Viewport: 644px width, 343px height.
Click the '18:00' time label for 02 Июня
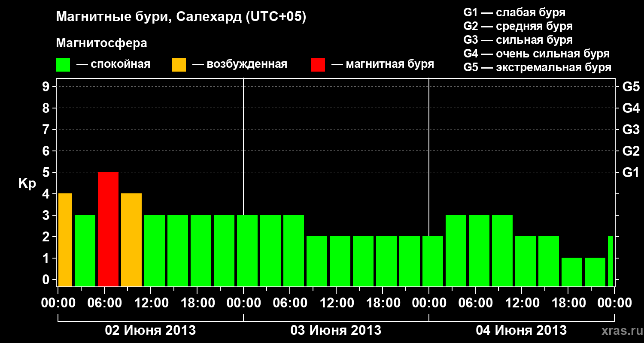coord(197,303)
